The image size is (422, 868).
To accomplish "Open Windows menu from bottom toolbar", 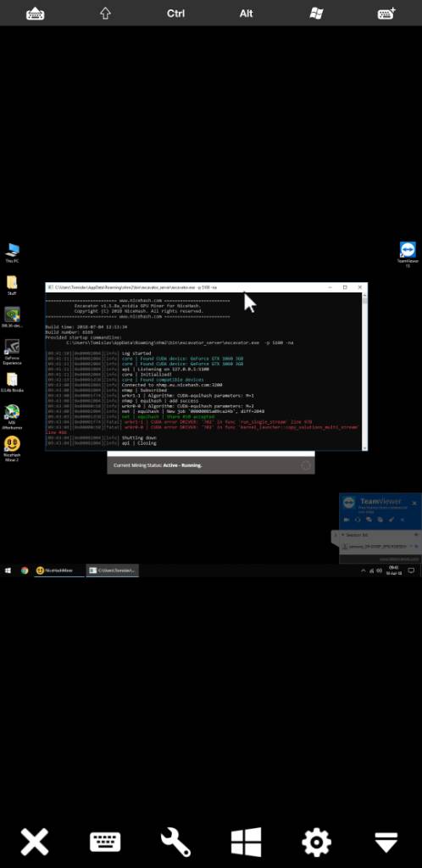I will [246, 842].
